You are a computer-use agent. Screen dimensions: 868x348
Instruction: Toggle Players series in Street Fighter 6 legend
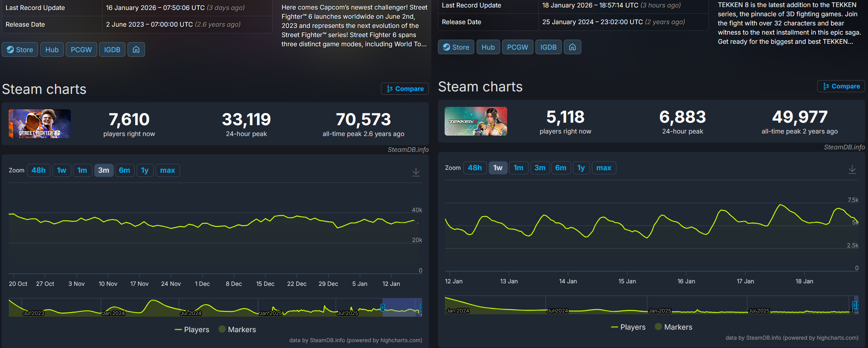[192, 330]
